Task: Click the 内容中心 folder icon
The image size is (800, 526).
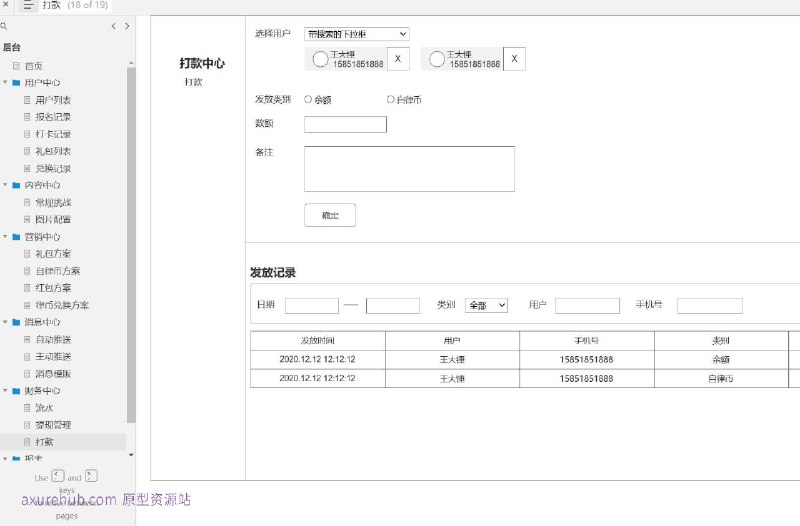Action: [x=16, y=185]
